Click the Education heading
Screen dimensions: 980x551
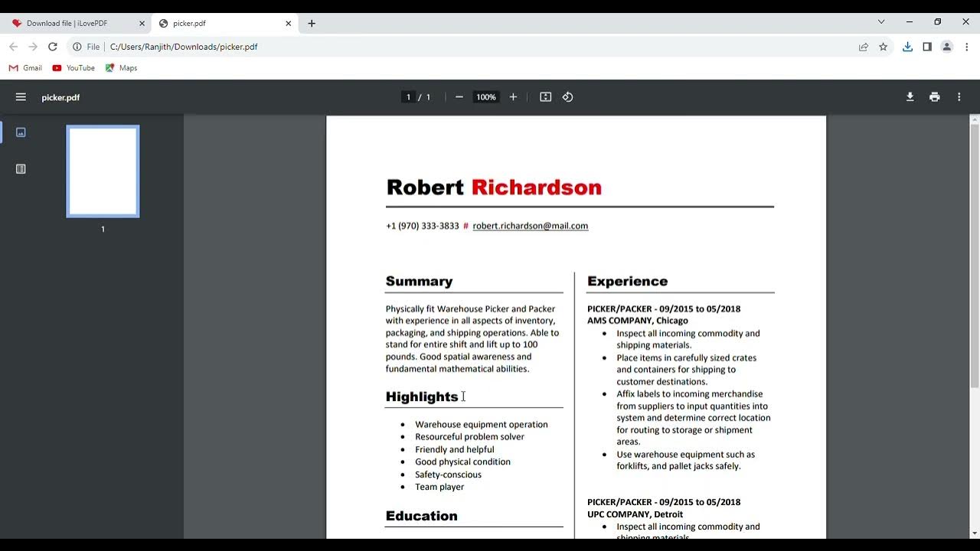[421, 516]
